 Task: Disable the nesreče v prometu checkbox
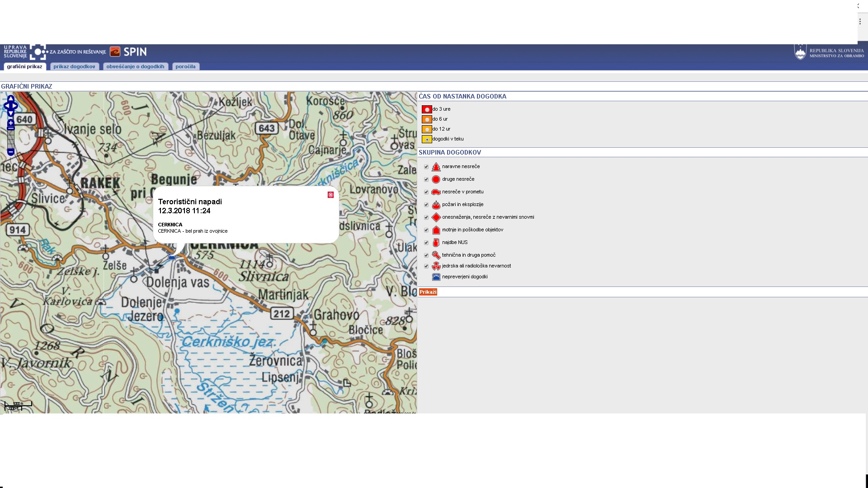[x=426, y=192]
